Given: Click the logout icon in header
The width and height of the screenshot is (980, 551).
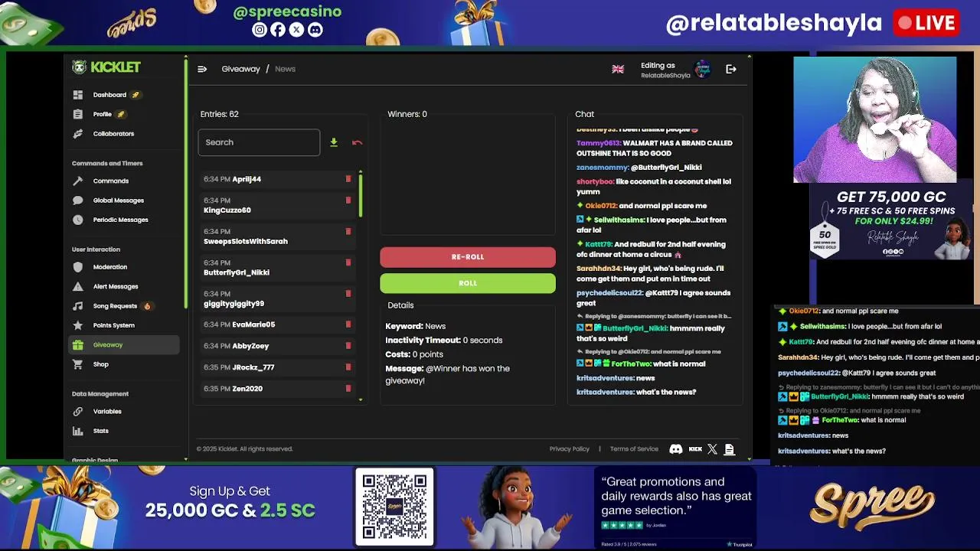Looking at the screenshot, I should click(731, 70).
